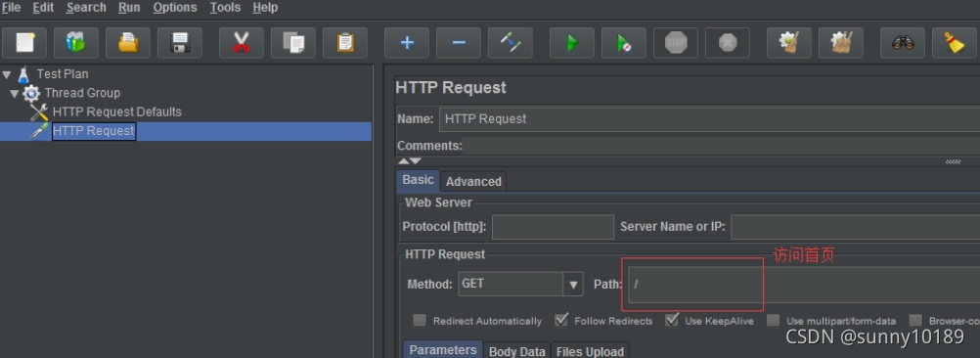This screenshot has width=980, height=358.
Task: Open the Method GET dropdown
Action: (572, 284)
